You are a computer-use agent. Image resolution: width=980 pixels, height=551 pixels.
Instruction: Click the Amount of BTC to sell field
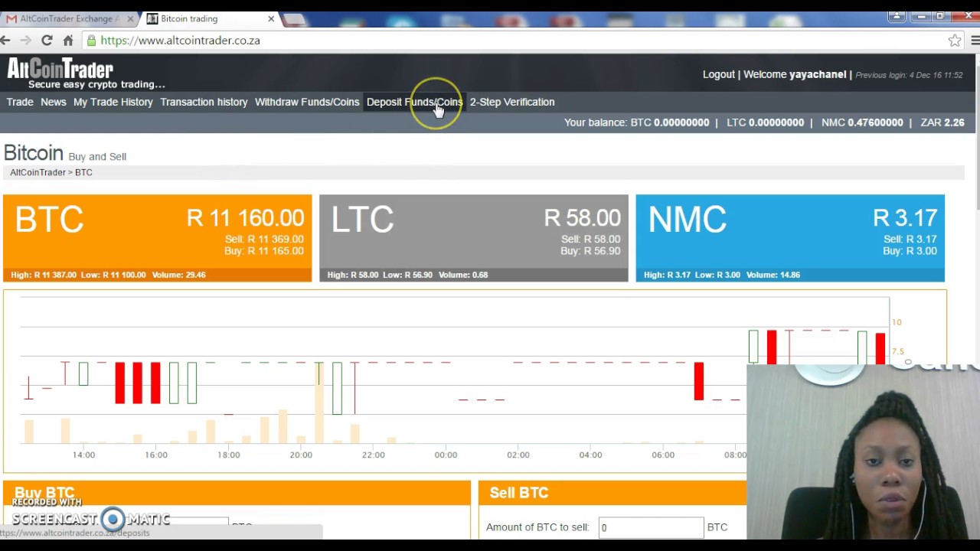click(x=651, y=527)
